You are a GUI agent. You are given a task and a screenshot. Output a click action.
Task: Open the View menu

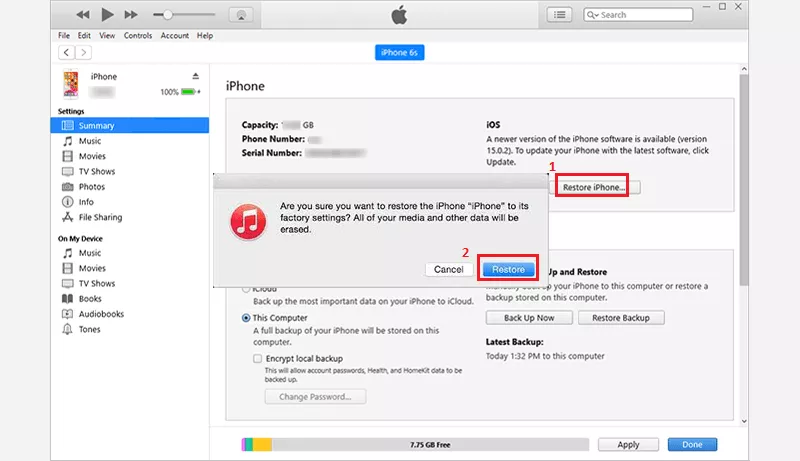coord(107,36)
